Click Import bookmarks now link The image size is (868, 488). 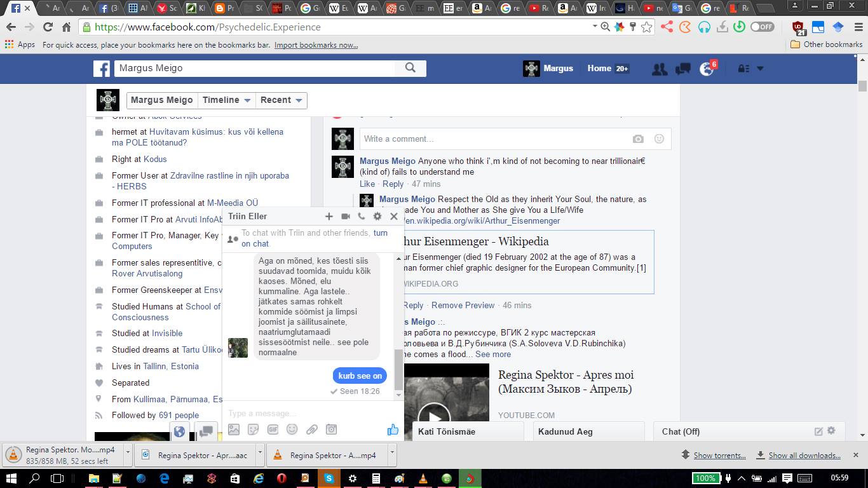click(x=316, y=45)
